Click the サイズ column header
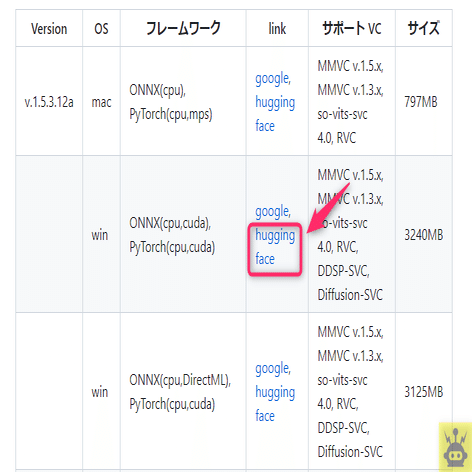 coord(424,28)
